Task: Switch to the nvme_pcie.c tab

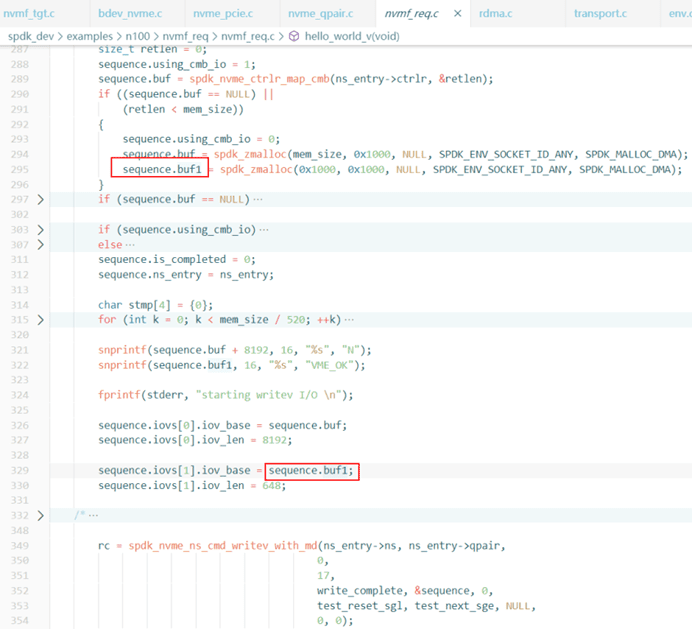Action: 223,14
